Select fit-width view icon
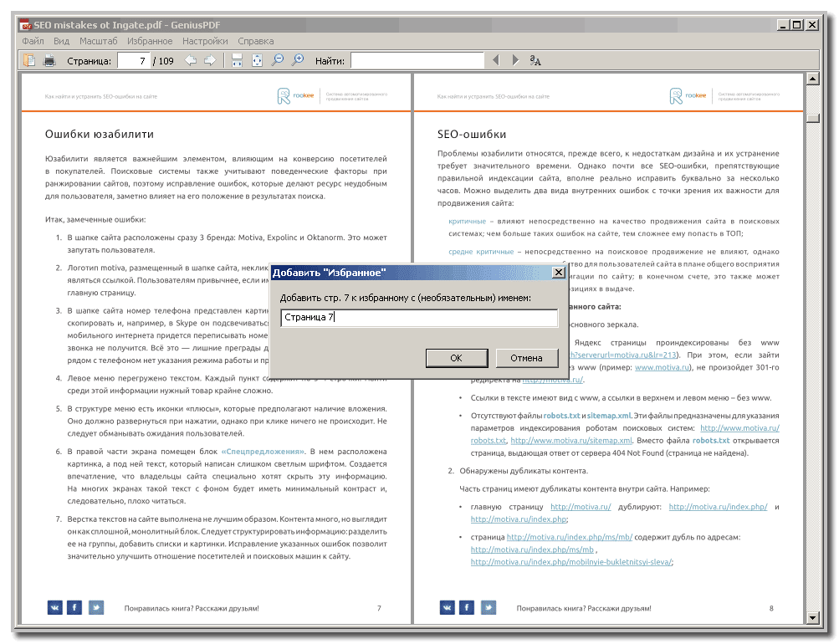The height and width of the screenshot is (644, 839). pyautogui.click(x=237, y=60)
